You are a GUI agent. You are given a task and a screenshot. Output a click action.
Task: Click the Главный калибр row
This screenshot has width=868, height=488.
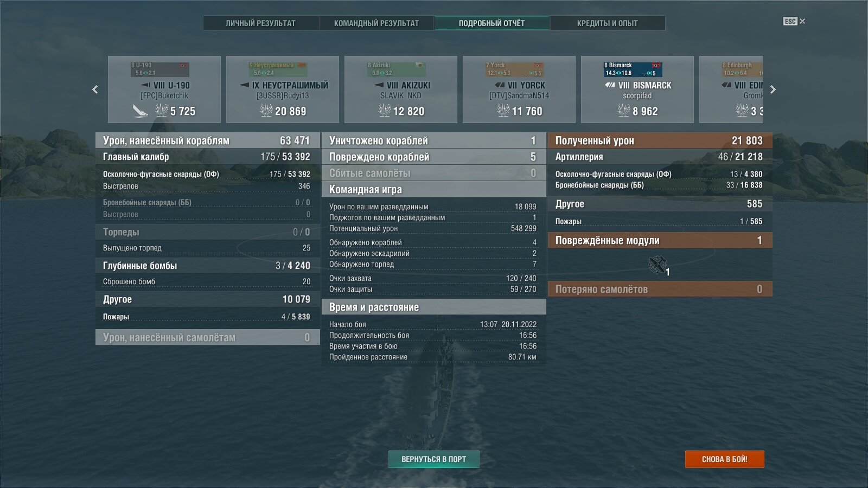[207, 157]
